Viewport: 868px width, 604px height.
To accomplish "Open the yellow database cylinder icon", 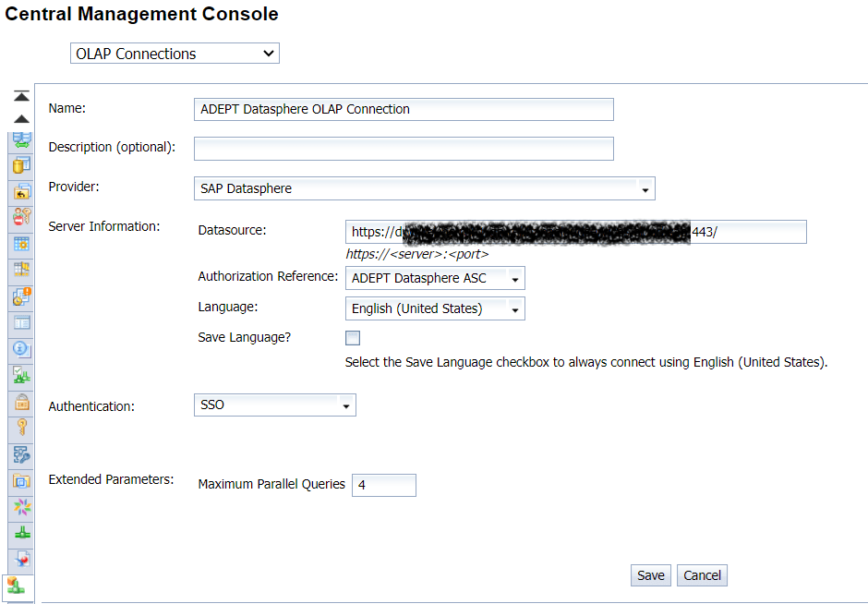I will [x=21, y=165].
